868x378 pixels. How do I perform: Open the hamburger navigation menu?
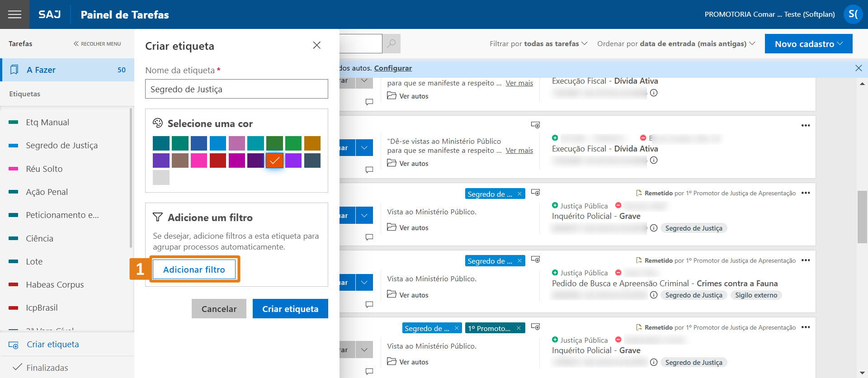pos(14,14)
